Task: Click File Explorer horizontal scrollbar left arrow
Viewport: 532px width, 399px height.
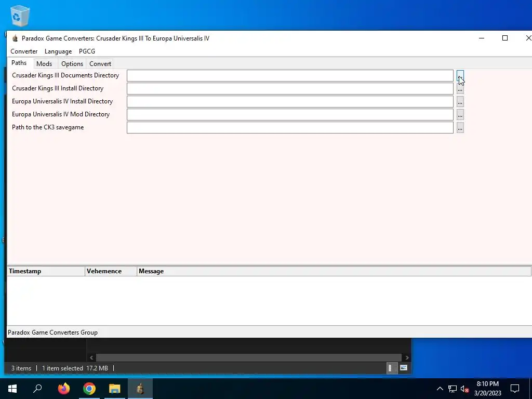Action: point(91,357)
